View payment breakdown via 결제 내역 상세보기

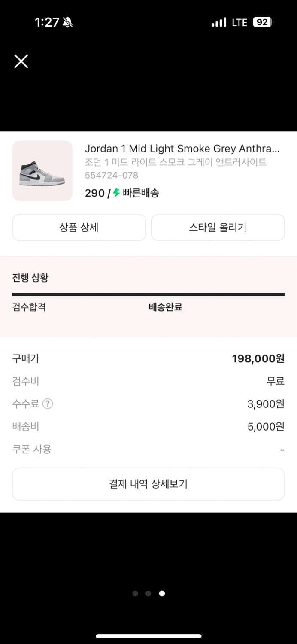148,484
